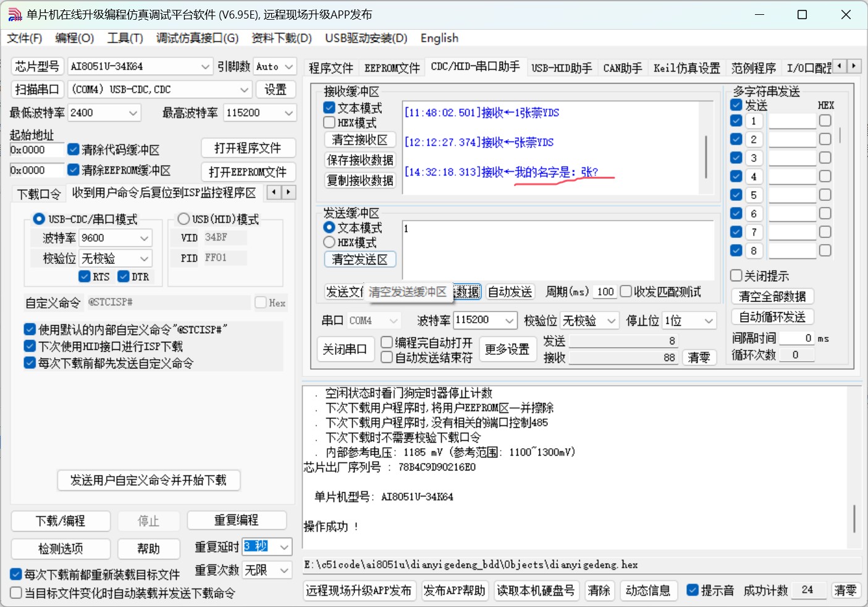
Task: Select USB(HID)模式 radio button
Action: (183, 219)
